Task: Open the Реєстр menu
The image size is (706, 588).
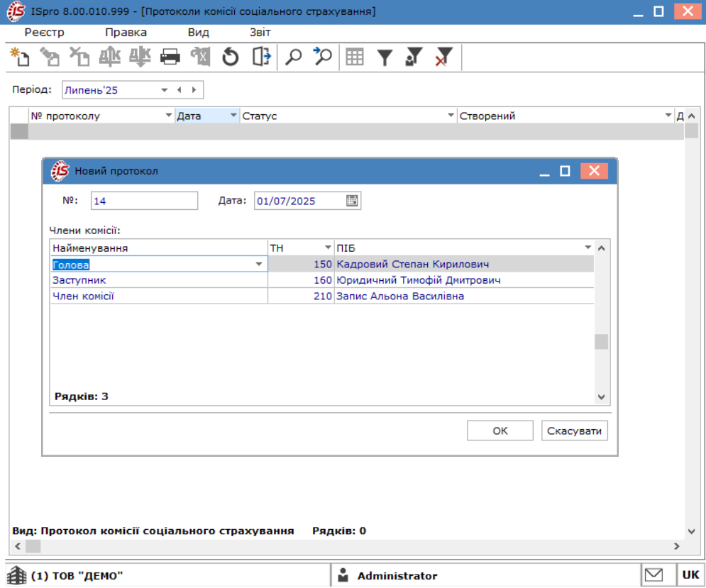Action: point(44,33)
